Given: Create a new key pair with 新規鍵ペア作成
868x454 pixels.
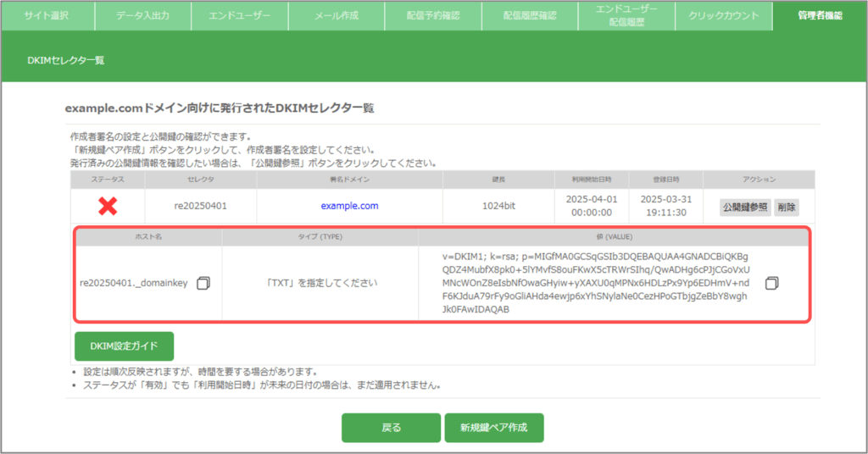Looking at the screenshot, I should click(493, 428).
